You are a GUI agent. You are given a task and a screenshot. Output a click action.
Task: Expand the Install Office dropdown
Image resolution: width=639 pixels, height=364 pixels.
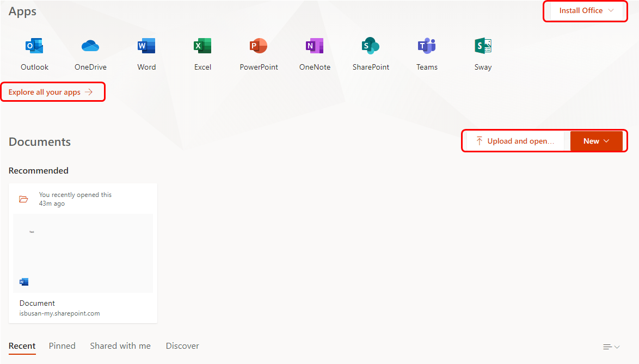[586, 10]
